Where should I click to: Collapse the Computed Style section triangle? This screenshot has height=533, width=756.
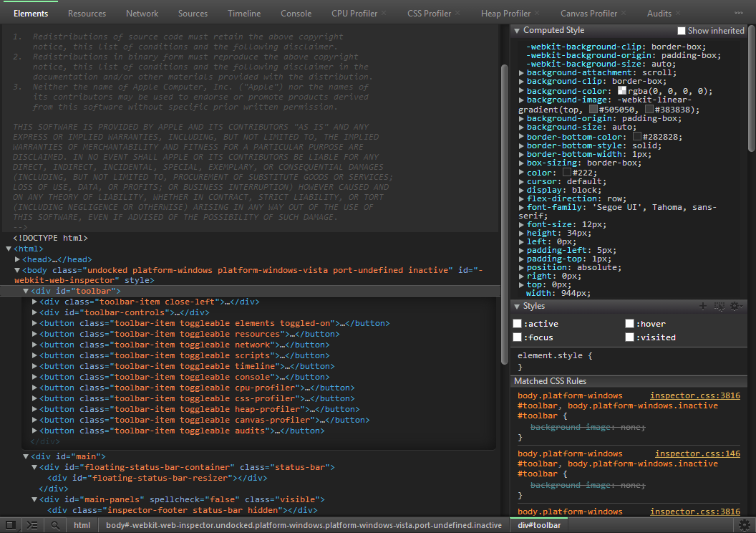coord(516,30)
